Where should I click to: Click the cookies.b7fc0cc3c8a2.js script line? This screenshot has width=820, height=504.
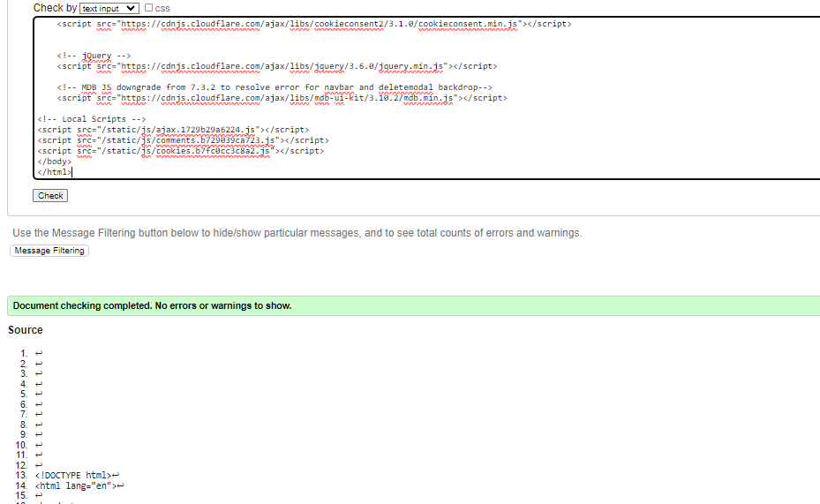[180, 151]
